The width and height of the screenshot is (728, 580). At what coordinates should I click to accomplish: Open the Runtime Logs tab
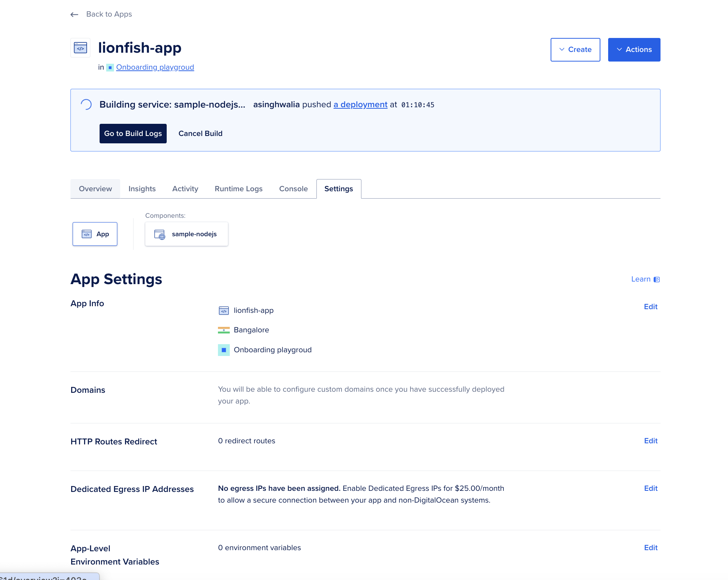coord(239,189)
